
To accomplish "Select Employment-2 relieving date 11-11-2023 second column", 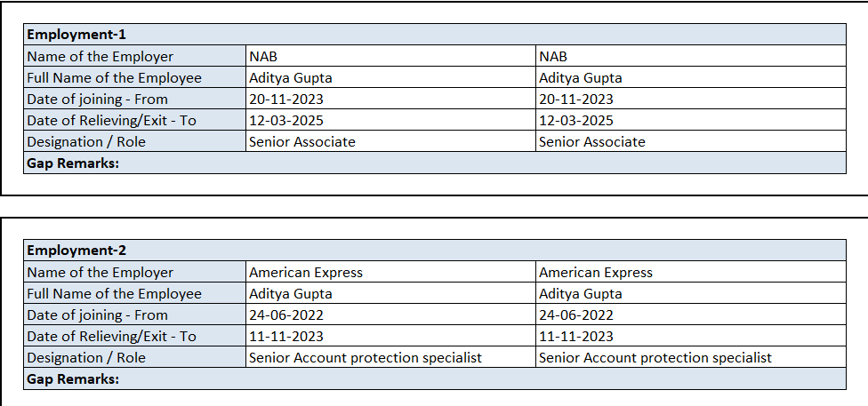I will (x=690, y=336).
